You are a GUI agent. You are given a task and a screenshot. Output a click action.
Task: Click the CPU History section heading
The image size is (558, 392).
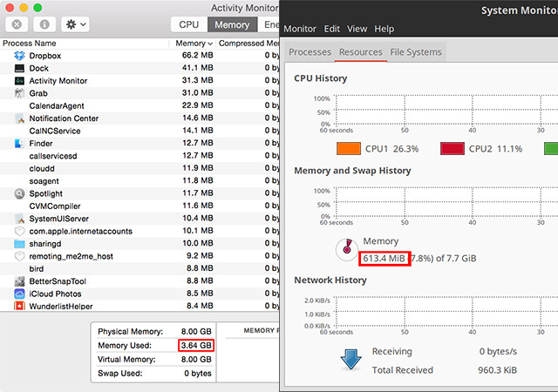point(320,78)
